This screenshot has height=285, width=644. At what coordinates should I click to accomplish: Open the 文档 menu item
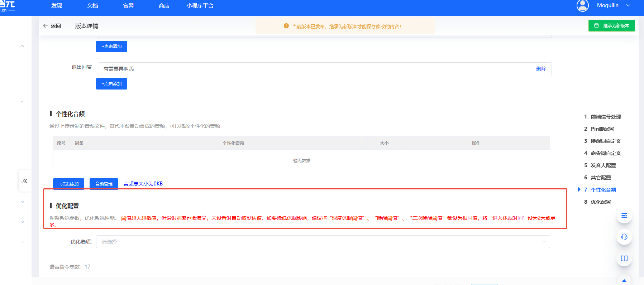(92, 6)
